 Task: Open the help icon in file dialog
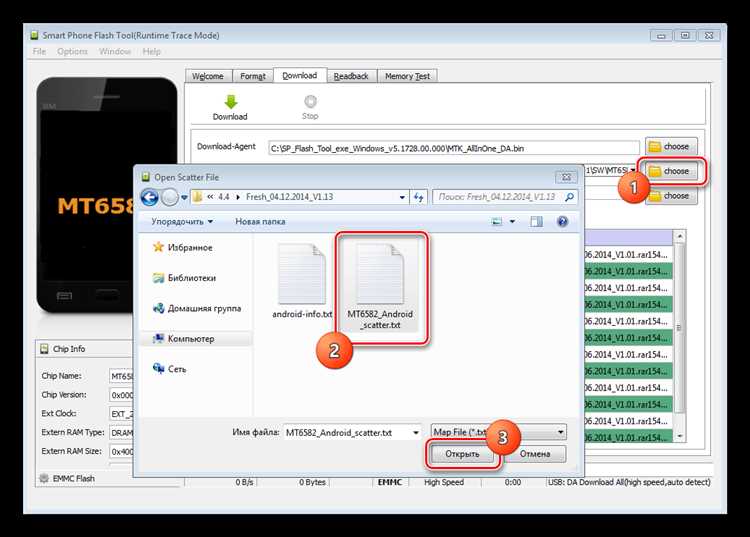(563, 221)
